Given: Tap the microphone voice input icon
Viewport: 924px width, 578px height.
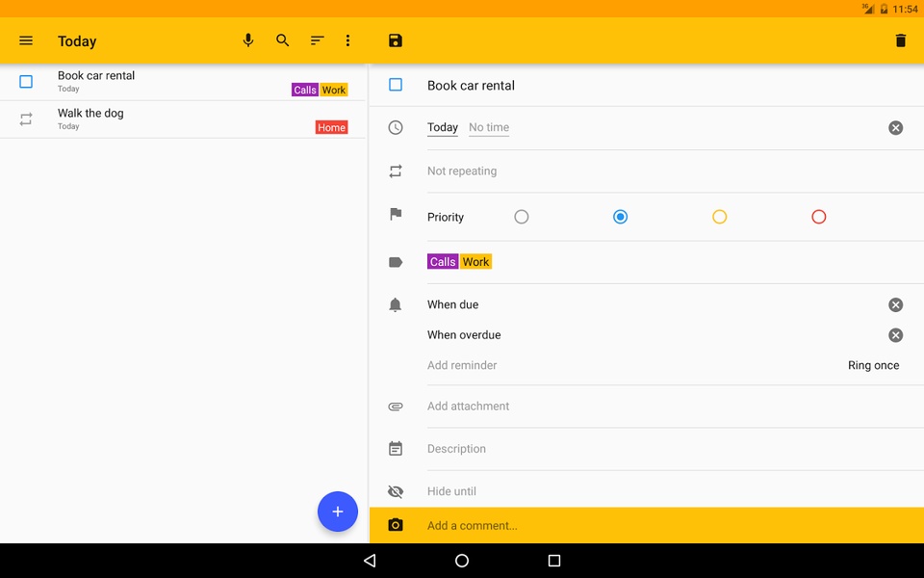Looking at the screenshot, I should (x=248, y=40).
